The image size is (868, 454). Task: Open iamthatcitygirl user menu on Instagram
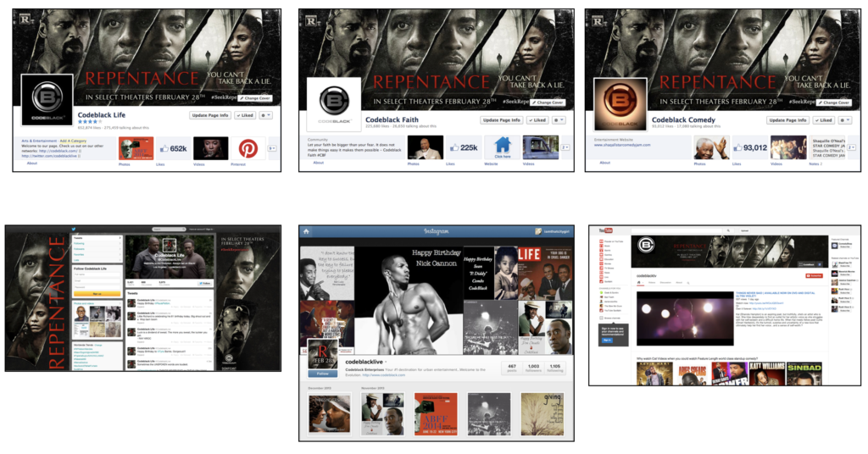tap(552, 231)
